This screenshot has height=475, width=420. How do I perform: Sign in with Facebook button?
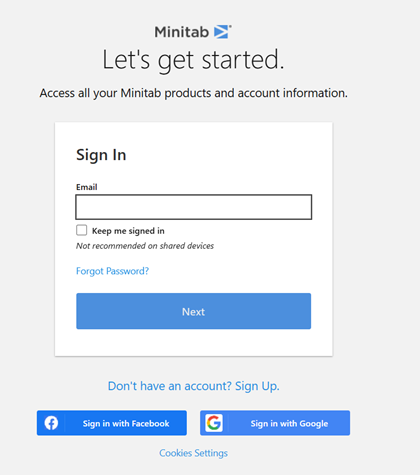click(x=112, y=423)
